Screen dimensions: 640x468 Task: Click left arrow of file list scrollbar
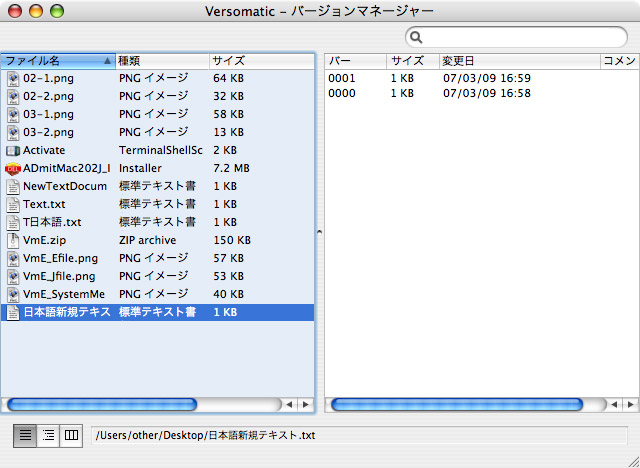(289, 405)
